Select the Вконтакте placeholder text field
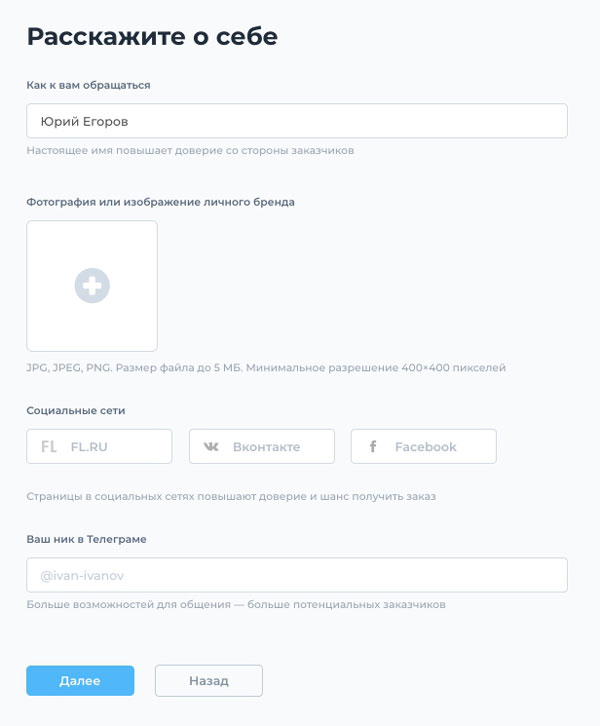Screen dimensions: 600x726 coord(262,446)
